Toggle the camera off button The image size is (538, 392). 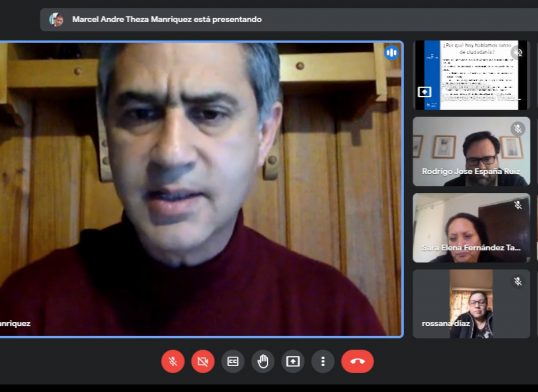pos(203,361)
